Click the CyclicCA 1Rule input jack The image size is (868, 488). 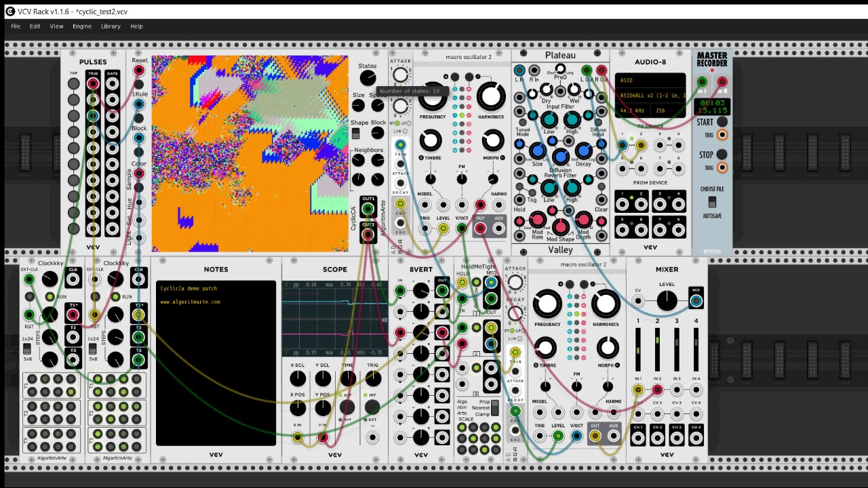[139, 104]
